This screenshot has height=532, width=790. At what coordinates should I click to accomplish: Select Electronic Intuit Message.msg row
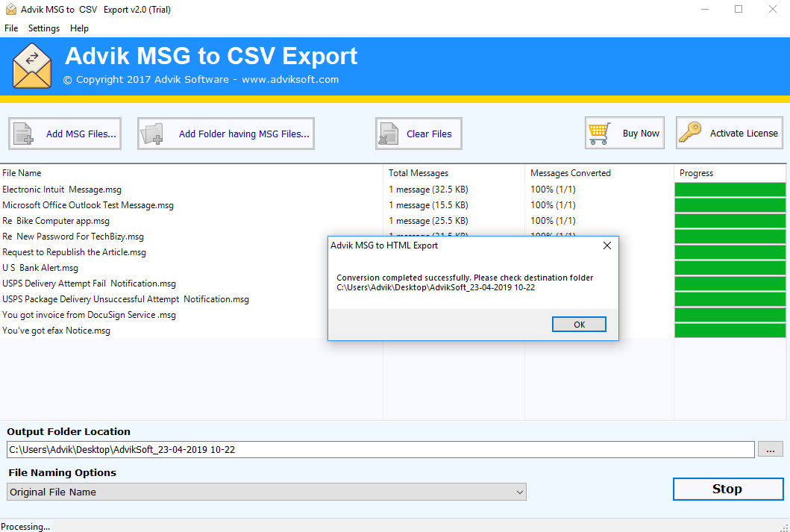62,190
